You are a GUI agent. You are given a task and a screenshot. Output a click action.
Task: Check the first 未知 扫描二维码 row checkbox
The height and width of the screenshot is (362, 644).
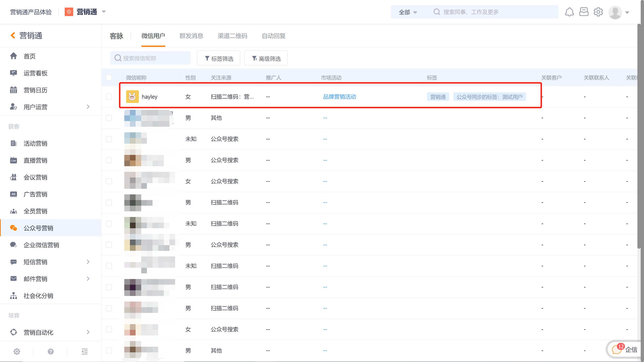[x=109, y=224]
